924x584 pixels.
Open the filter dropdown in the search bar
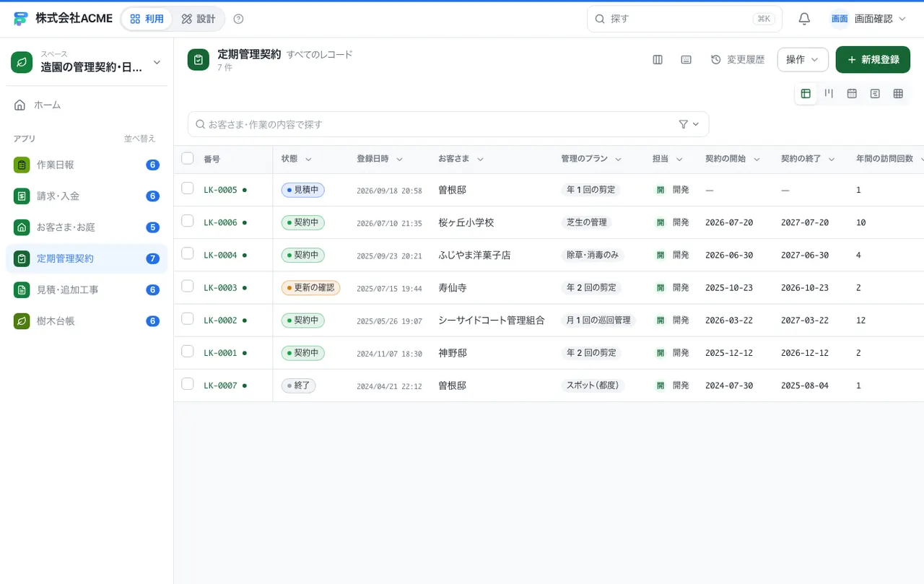click(689, 124)
